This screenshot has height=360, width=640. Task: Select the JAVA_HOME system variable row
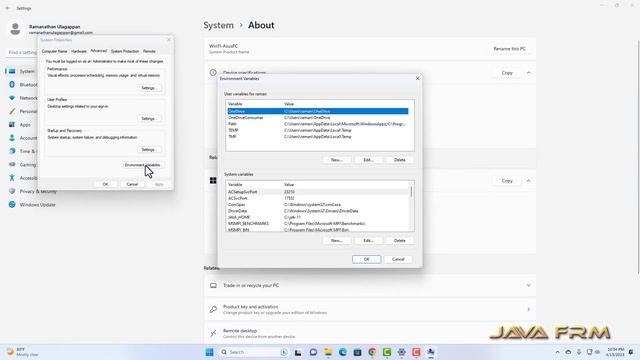[x=318, y=217]
